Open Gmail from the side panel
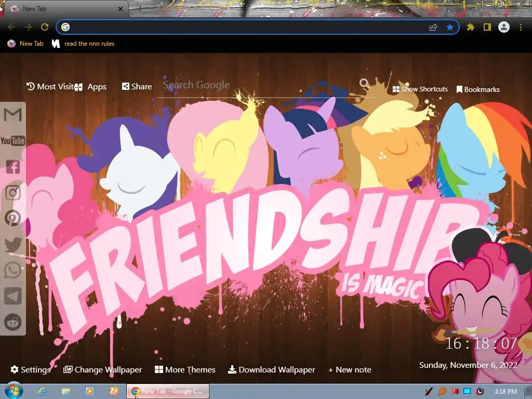Image resolution: width=532 pixels, height=399 pixels. 13,115
